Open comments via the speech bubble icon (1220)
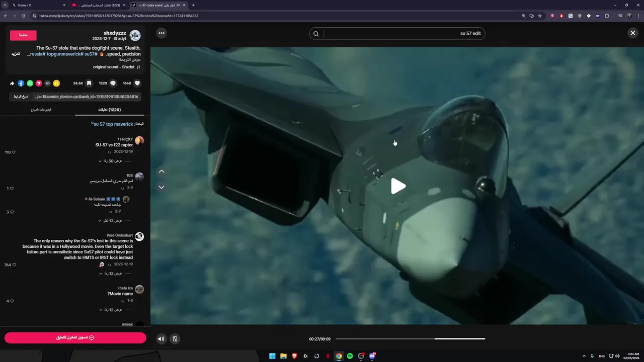Viewport: 644px width, 362px height. [x=113, y=83]
